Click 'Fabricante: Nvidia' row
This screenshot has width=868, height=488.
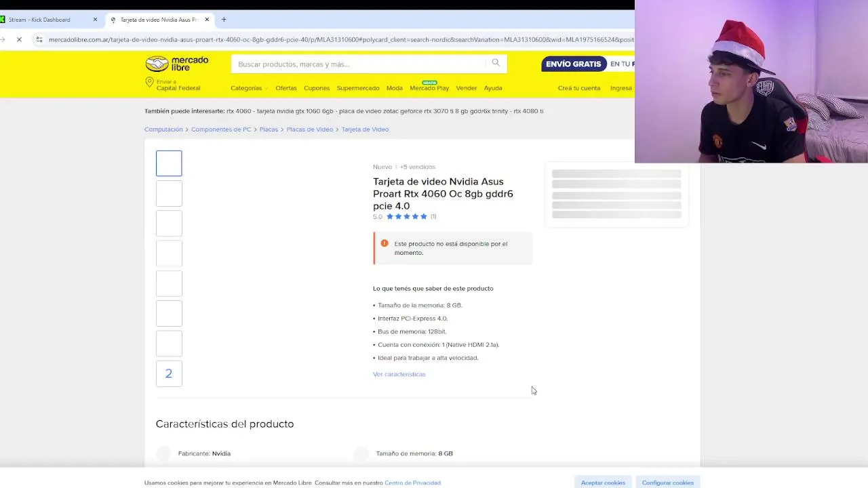(204, 453)
